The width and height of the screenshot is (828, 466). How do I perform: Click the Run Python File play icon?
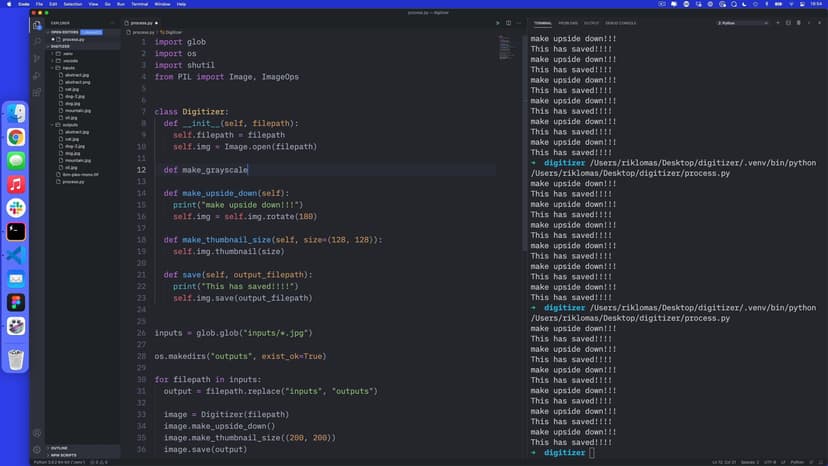click(x=498, y=22)
